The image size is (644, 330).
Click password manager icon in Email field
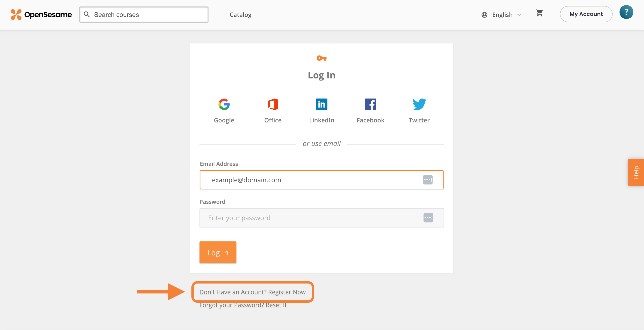click(428, 180)
